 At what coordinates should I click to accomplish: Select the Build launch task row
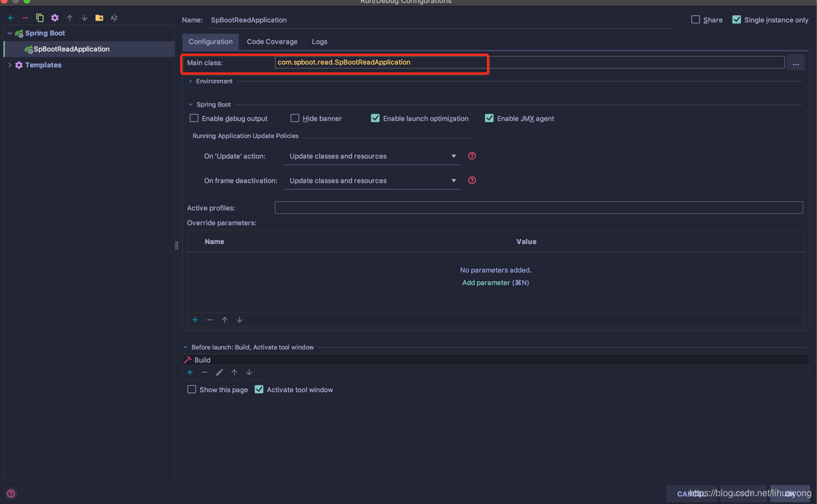[x=496, y=360]
